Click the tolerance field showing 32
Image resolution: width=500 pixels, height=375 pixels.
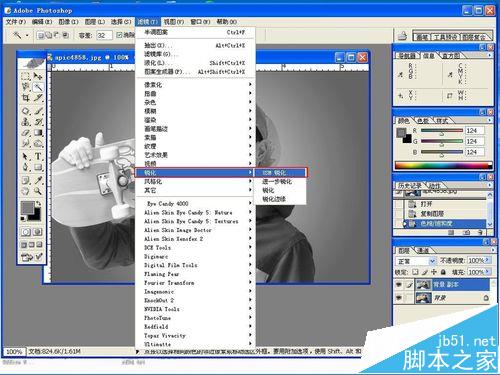[x=104, y=35]
